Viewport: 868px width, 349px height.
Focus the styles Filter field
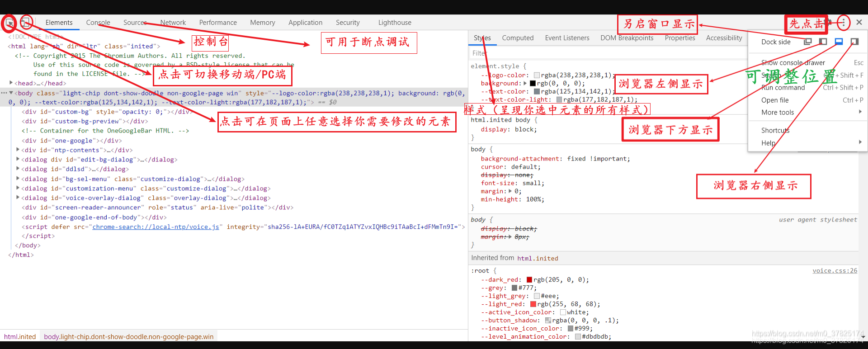point(608,53)
